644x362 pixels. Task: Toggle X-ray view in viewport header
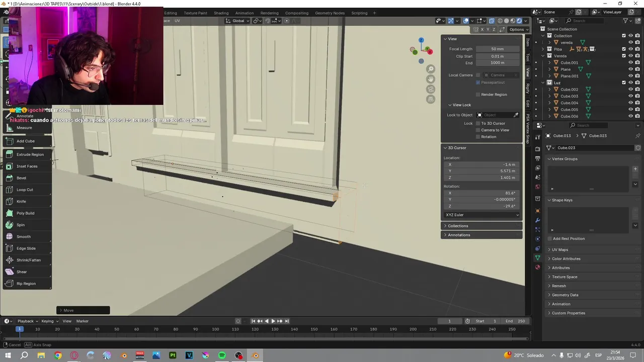(x=492, y=21)
